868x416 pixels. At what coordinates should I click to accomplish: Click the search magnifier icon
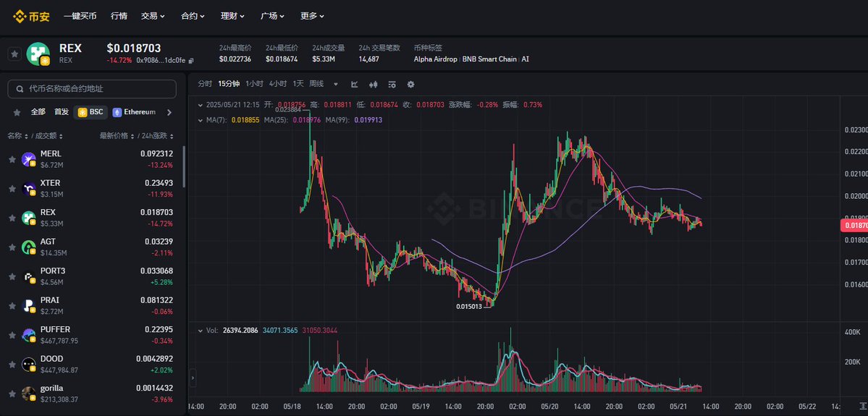(20, 88)
